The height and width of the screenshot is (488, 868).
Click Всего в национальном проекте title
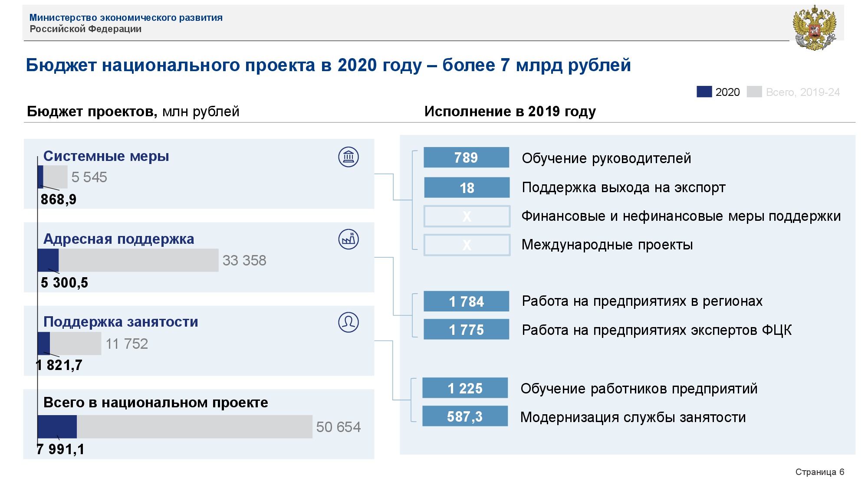[156, 403]
